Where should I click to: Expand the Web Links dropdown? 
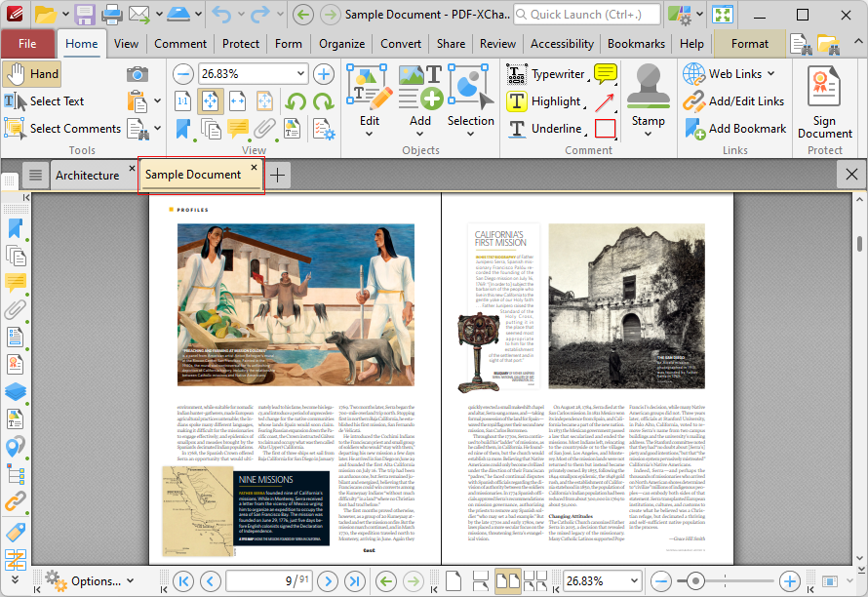(770, 74)
